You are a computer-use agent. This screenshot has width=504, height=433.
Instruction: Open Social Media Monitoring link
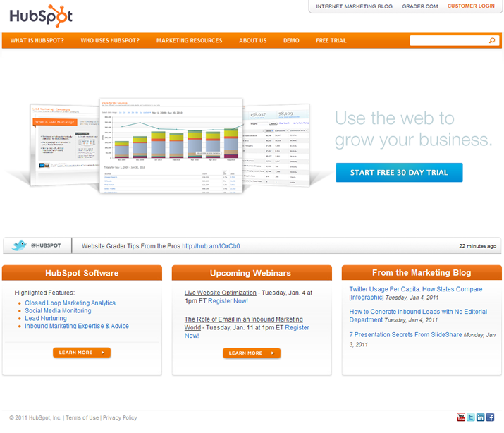(58, 310)
